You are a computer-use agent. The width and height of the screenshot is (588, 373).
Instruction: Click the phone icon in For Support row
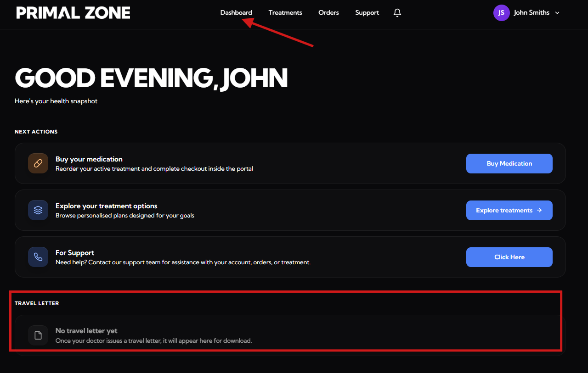38,257
